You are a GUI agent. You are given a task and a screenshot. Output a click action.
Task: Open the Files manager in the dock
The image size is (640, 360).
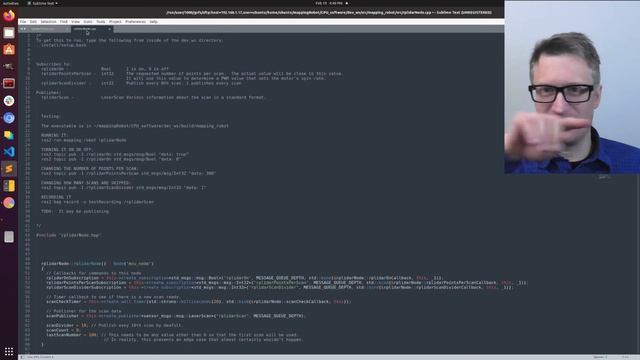(x=9, y=33)
